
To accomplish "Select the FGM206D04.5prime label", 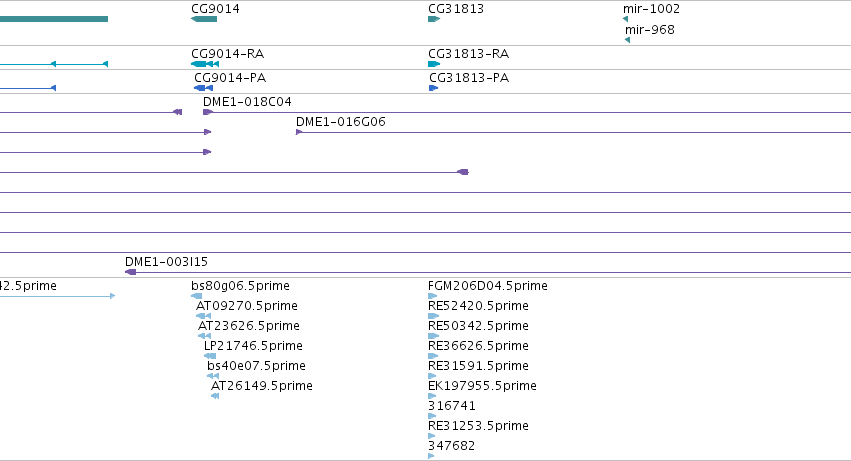I will [x=487, y=286].
